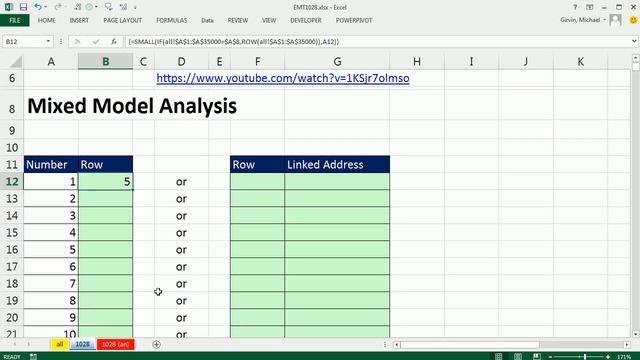
Task: Click the 171% zoom level
Action: (x=624, y=357)
